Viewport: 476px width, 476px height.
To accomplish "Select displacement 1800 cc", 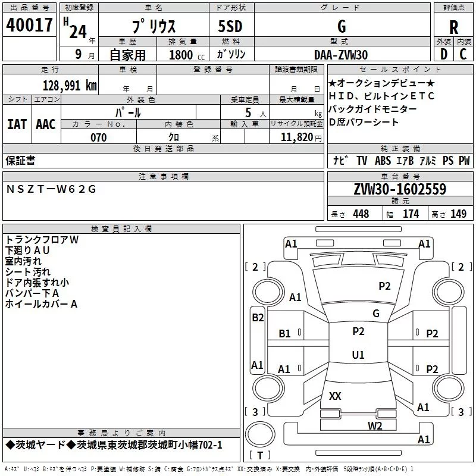I will [x=187, y=55].
